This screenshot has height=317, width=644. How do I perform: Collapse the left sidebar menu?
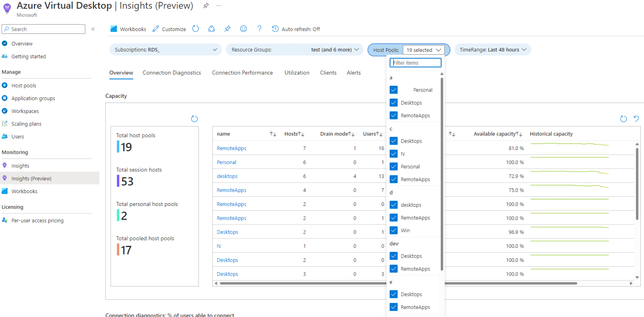(93, 29)
